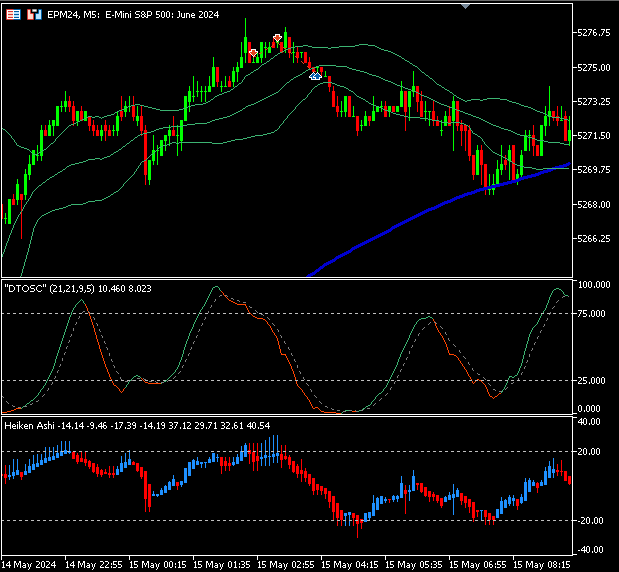The width and height of the screenshot is (619, 572).
Task: Click the '15 May 08:15' time axis label
Action: (x=542, y=565)
